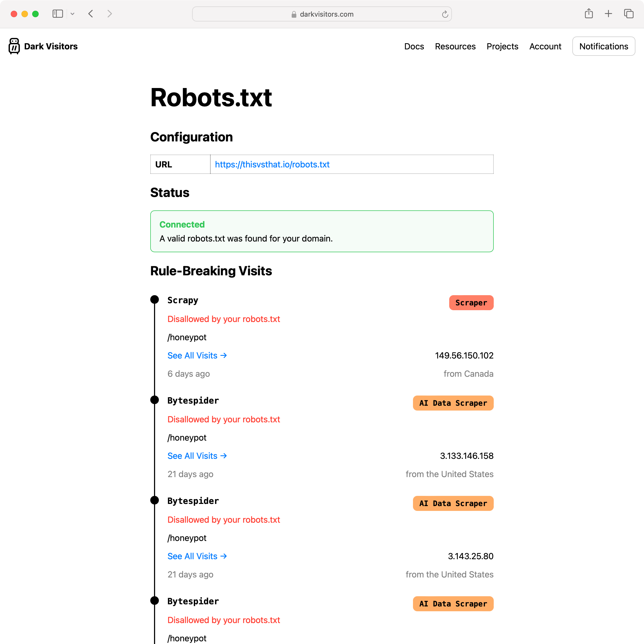Click the IP address 3.133.146.158
This screenshot has height=644, width=644.
tap(466, 456)
